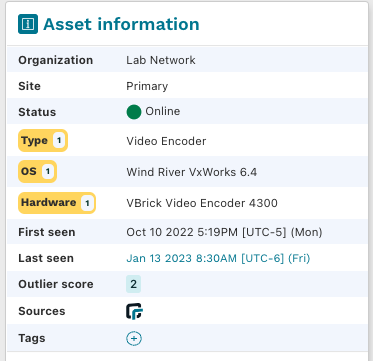373x361 pixels.
Task: Open the Type attribute badge
Action: point(43,141)
